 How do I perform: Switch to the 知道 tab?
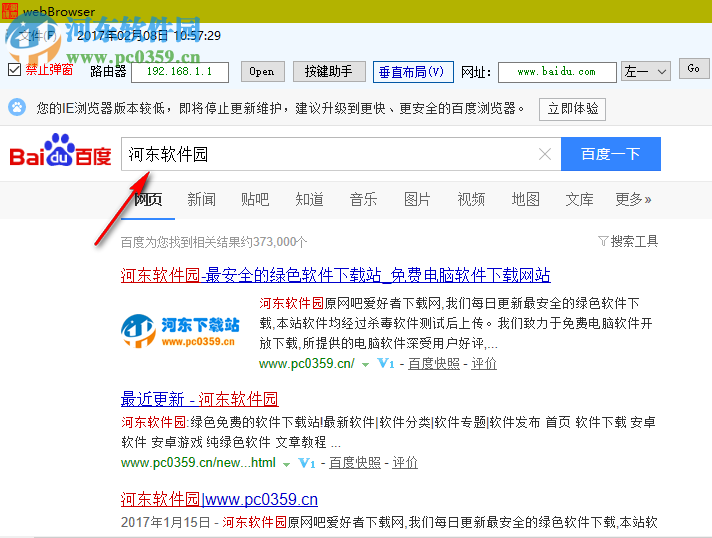point(309,199)
